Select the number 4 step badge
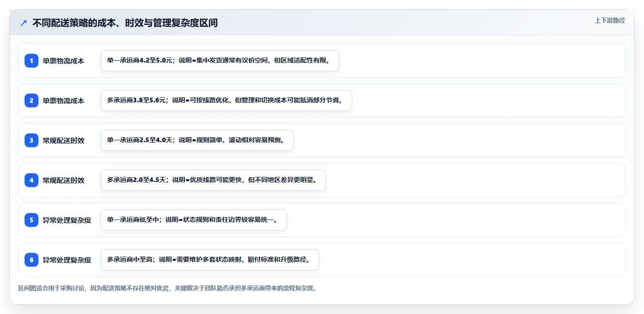 [x=32, y=180]
